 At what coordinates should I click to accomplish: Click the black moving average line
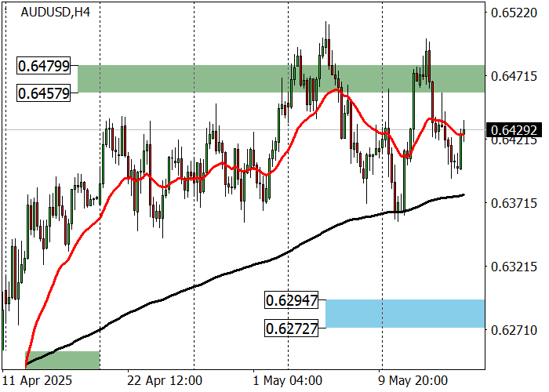click(235, 270)
